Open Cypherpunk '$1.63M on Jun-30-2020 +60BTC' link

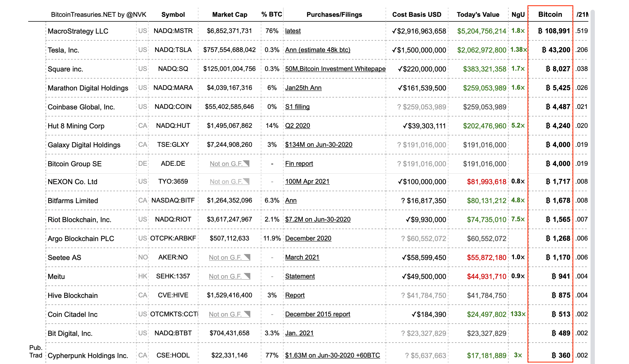(333, 355)
